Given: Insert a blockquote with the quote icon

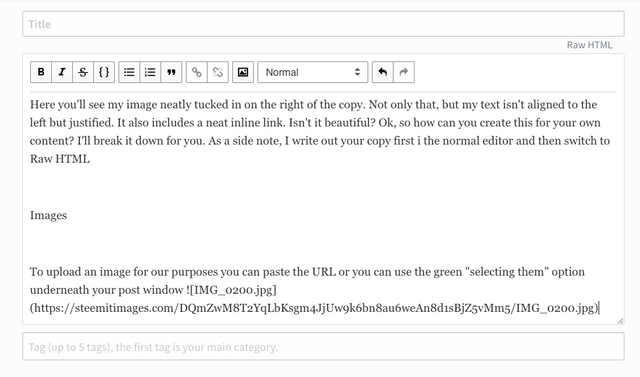Looking at the screenshot, I should (x=171, y=72).
